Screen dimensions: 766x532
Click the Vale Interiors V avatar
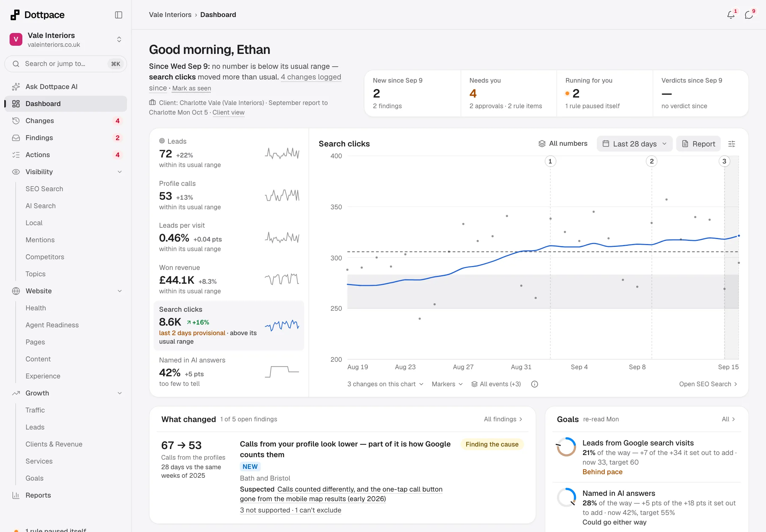click(16, 39)
